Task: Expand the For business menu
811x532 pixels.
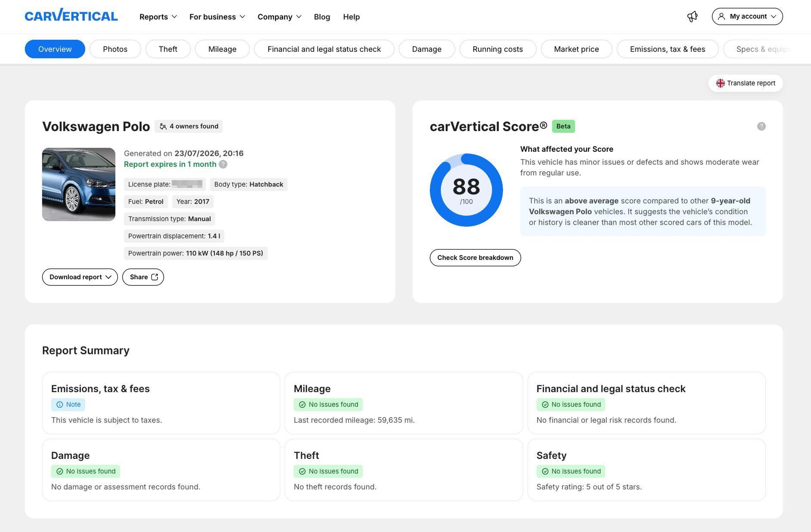Action: [217, 17]
